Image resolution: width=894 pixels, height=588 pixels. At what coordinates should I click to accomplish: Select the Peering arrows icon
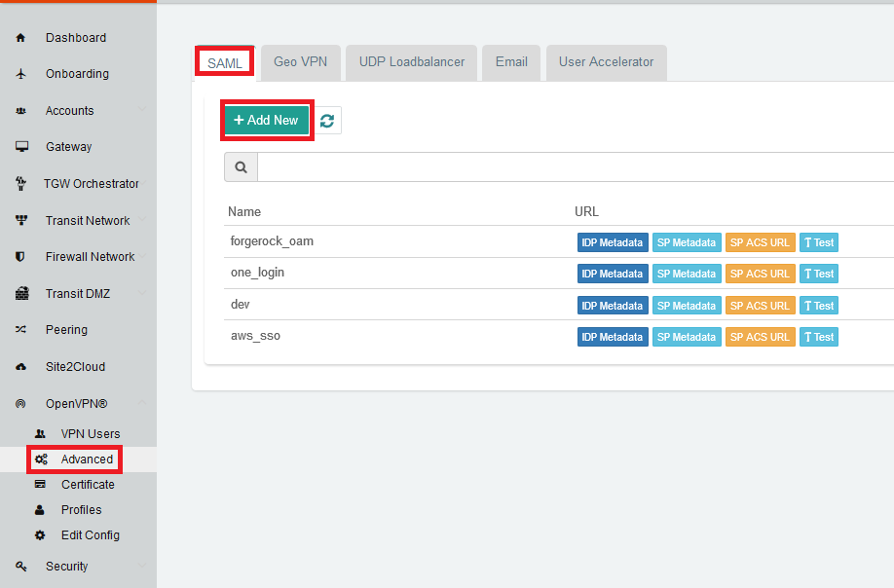[19, 330]
